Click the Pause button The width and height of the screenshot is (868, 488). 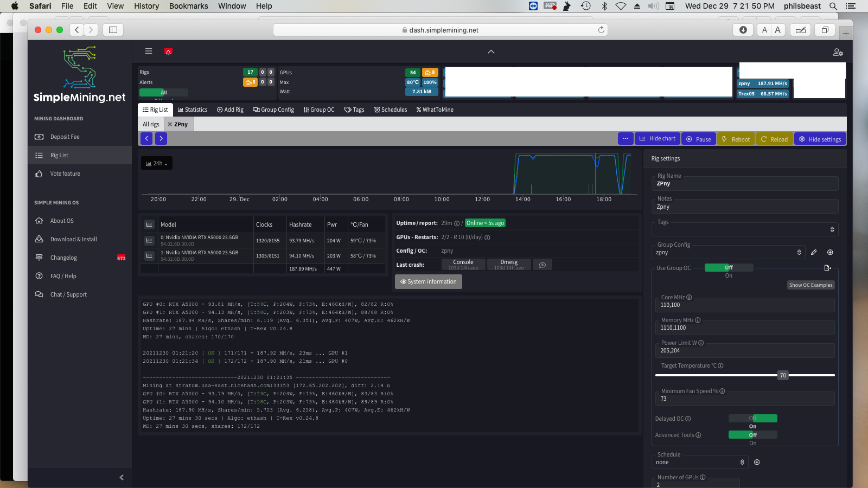click(x=699, y=139)
